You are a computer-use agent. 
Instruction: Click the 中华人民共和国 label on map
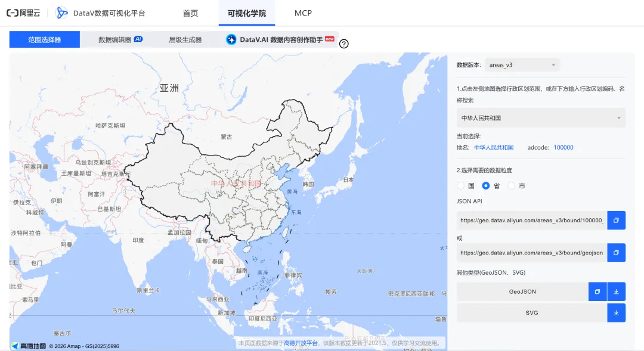tap(236, 183)
